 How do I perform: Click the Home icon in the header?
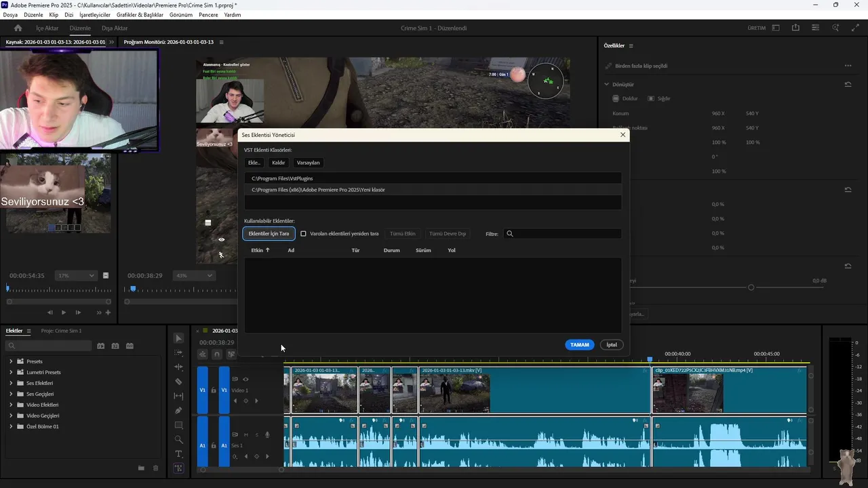tap(18, 28)
